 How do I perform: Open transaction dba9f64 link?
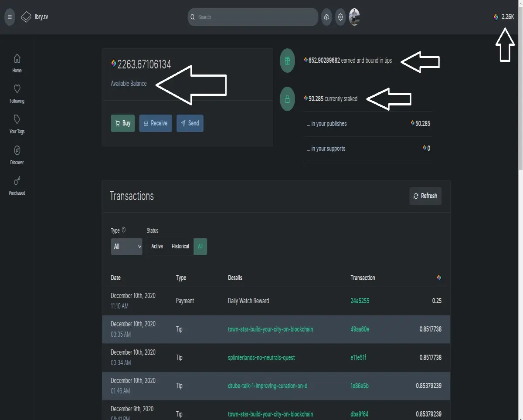[x=360, y=414]
